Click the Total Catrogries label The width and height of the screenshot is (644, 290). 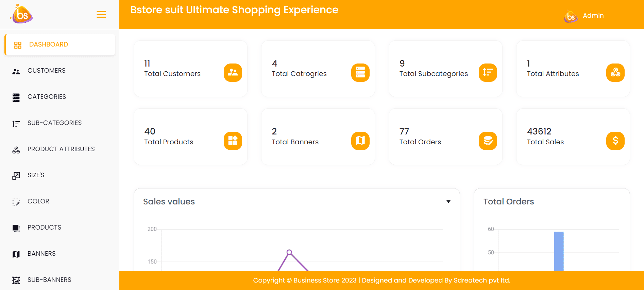tap(299, 74)
